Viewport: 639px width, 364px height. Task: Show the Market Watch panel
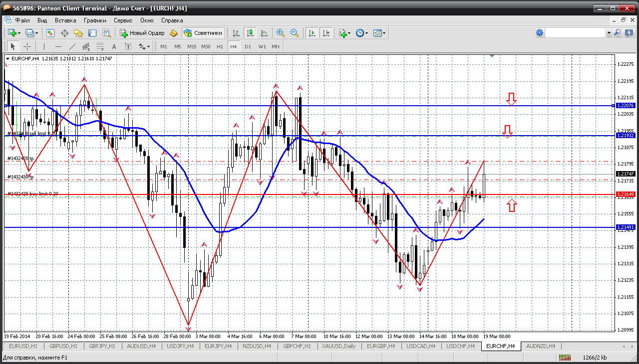point(50,33)
